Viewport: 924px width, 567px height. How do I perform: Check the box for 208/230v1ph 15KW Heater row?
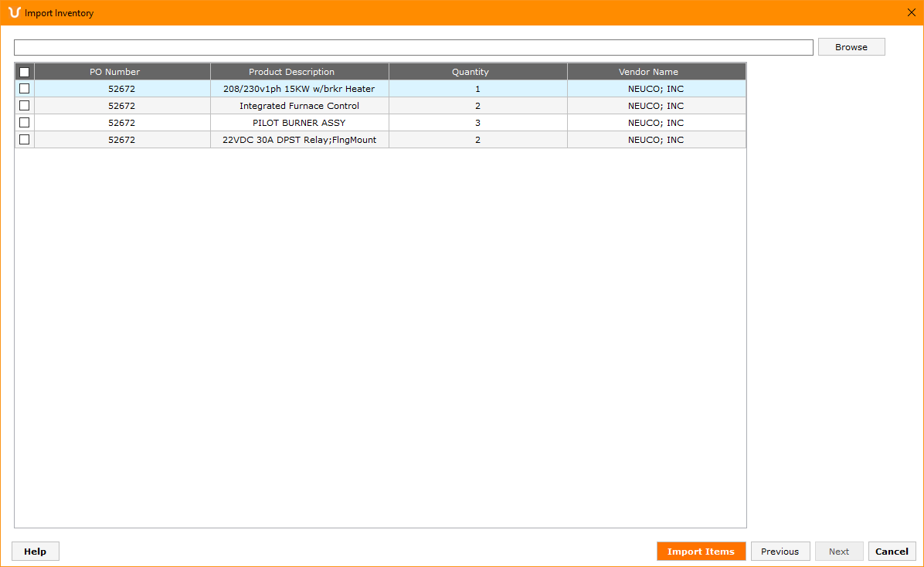point(25,89)
